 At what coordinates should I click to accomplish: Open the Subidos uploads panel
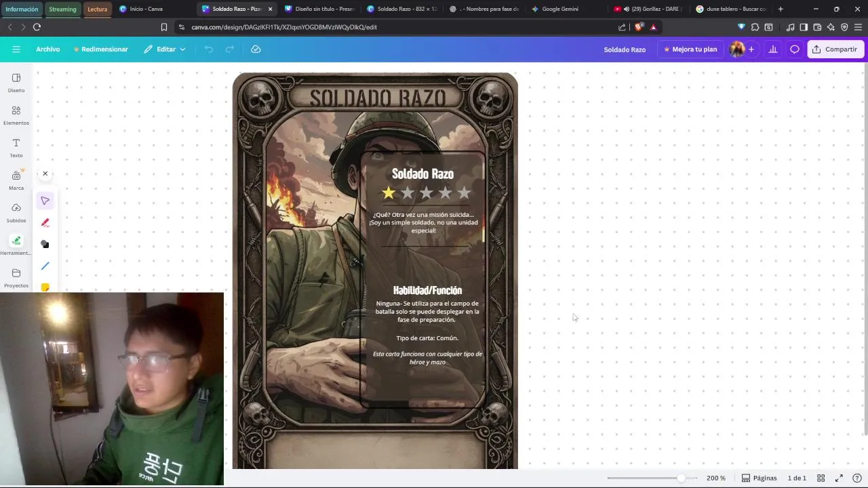pos(16,213)
